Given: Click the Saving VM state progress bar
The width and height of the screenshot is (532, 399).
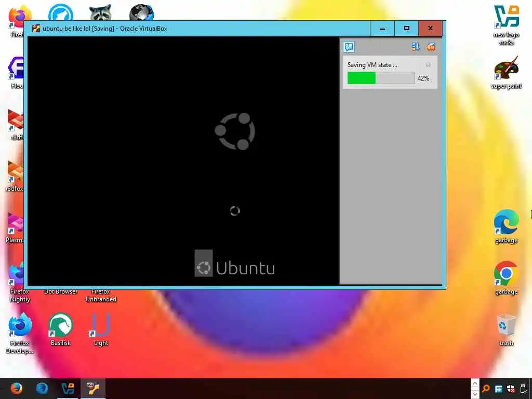Looking at the screenshot, I should [x=381, y=78].
